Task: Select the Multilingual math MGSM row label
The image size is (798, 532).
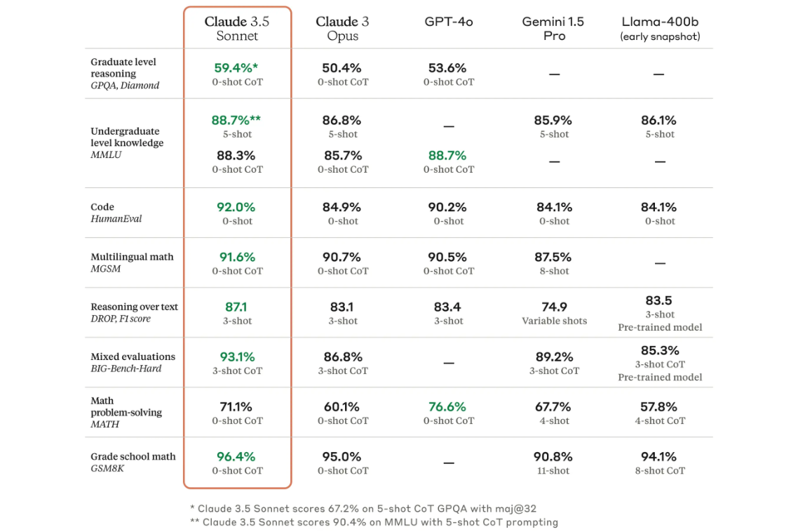Action: 131,263
